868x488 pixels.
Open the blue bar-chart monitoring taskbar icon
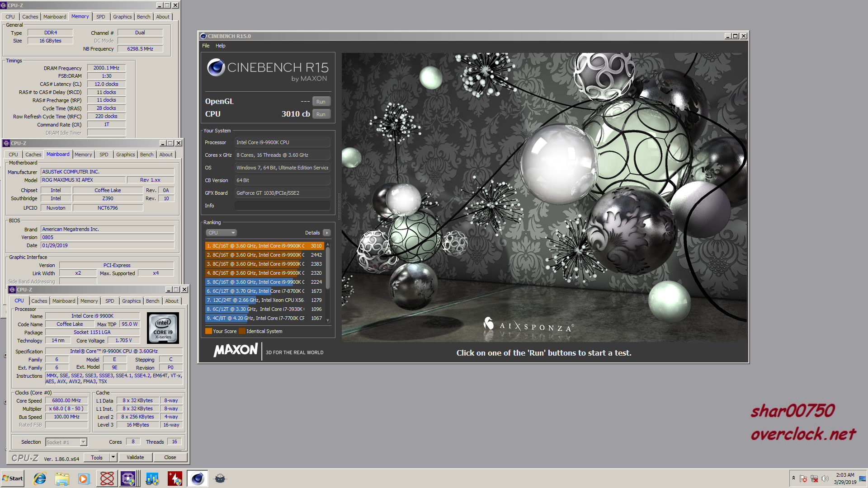(152, 479)
